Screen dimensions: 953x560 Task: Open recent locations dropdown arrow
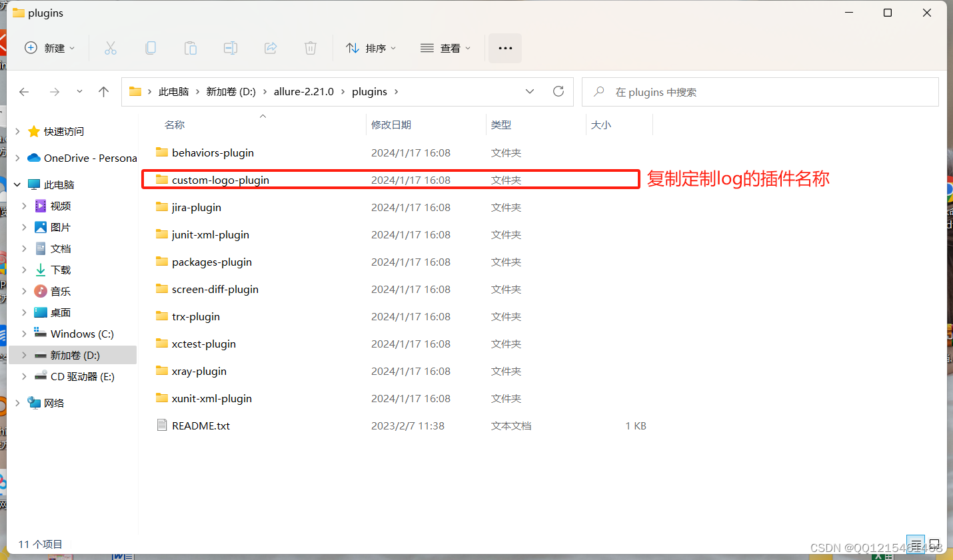point(79,91)
